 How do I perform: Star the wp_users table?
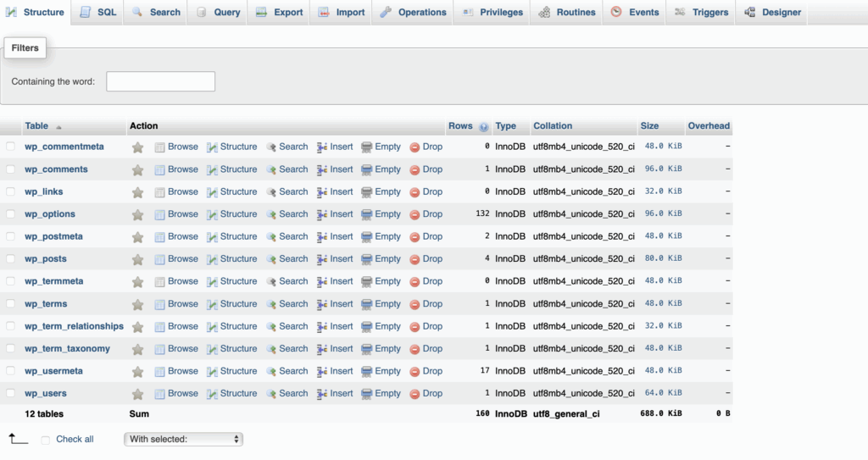pyautogui.click(x=138, y=394)
